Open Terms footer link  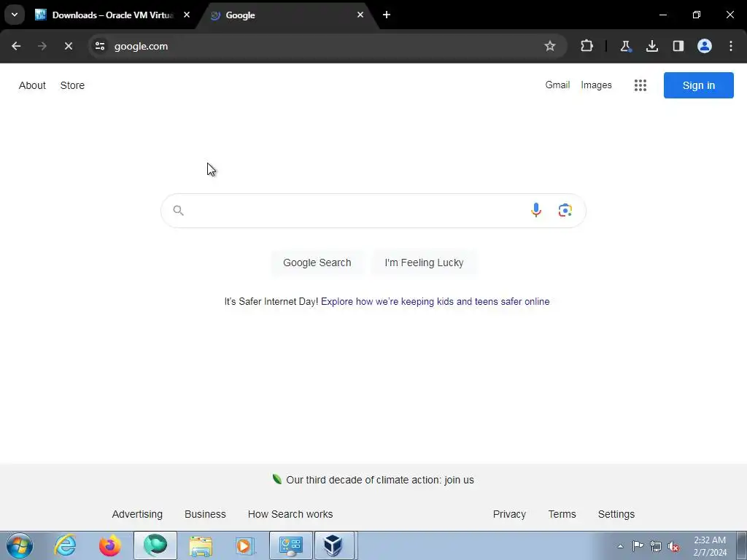click(x=562, y=514)
